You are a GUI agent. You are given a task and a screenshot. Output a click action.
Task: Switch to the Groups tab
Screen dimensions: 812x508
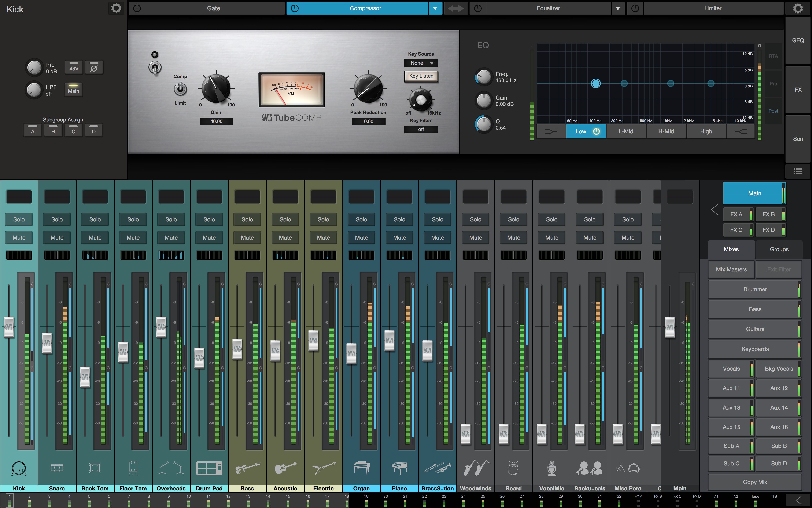(779, 249)
